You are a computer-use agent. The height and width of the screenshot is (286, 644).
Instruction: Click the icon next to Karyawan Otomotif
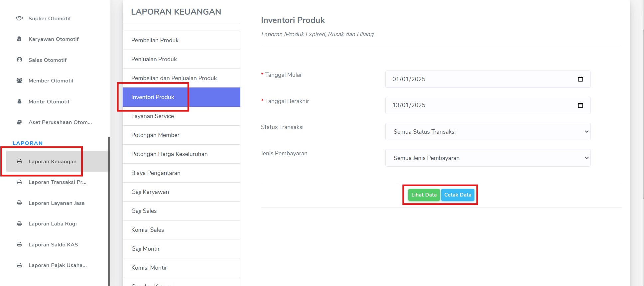tap(19, 39)
